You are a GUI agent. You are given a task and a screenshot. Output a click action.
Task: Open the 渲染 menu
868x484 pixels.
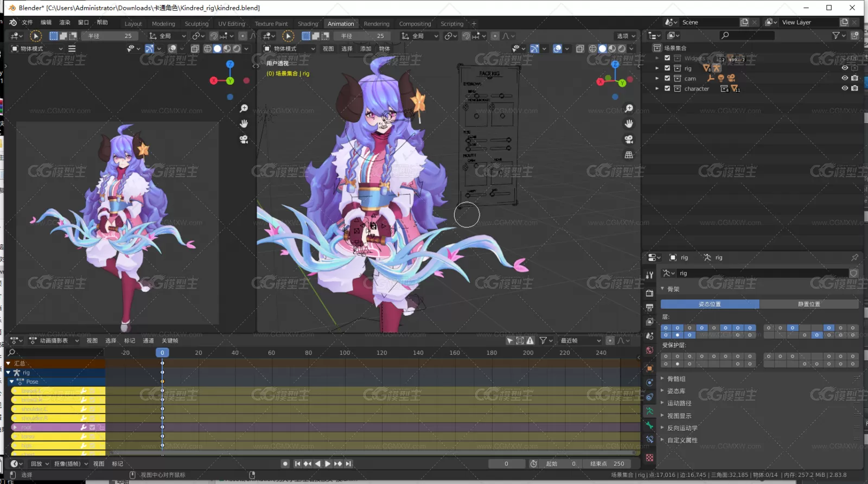[65, 22]
